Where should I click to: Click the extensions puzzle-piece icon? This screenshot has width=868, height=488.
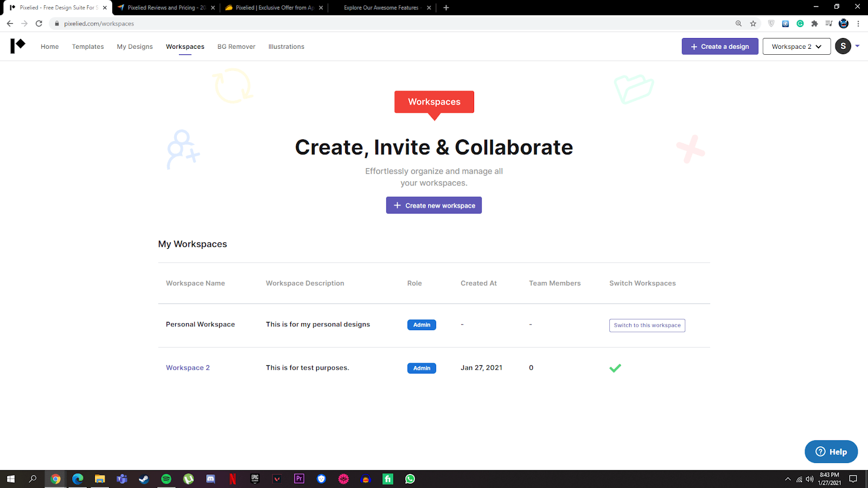(815, 23)
